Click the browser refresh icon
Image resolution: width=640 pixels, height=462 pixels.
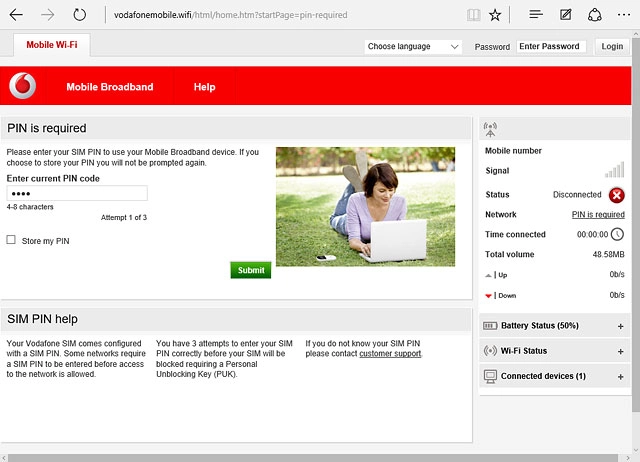80,15
